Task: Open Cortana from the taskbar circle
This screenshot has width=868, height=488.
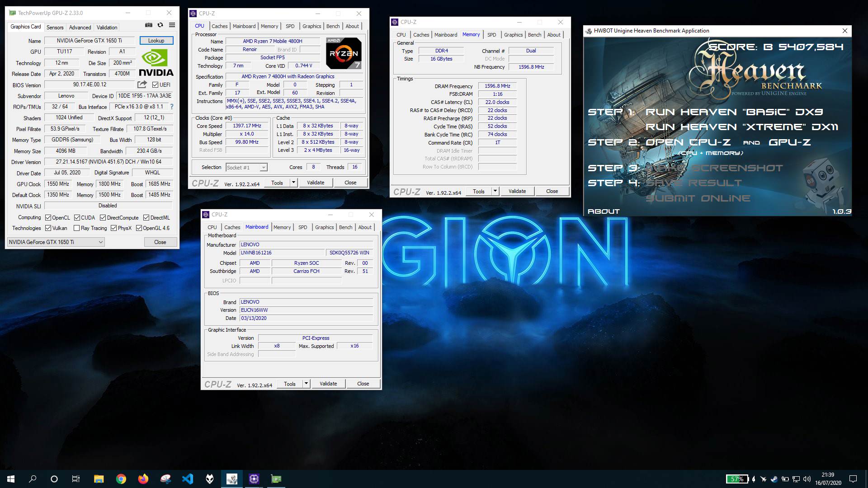Action: 54,479
